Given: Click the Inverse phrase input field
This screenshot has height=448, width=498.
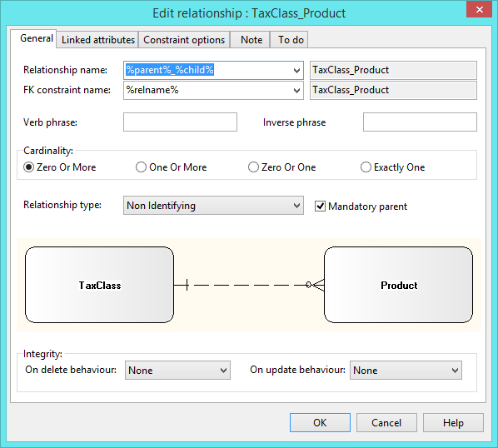Looking at the screenshot, I should [x=420, y=122].
